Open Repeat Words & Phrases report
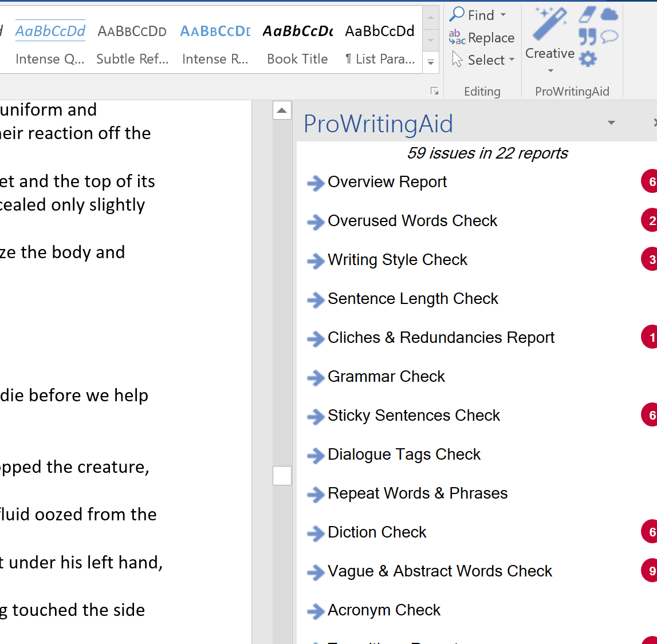657x644 pixels. tap(418, 493)
